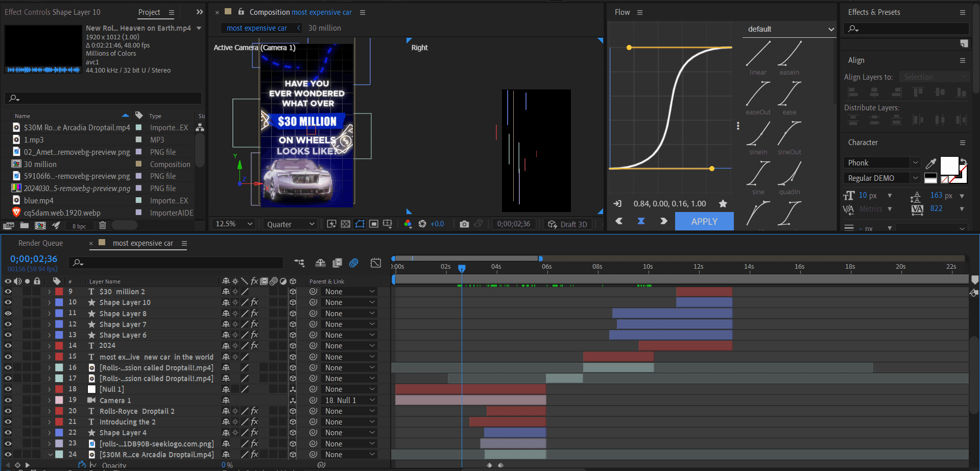Click the Project panel search field
Viewport: 980px width, 471px height.
pos(103,98)
